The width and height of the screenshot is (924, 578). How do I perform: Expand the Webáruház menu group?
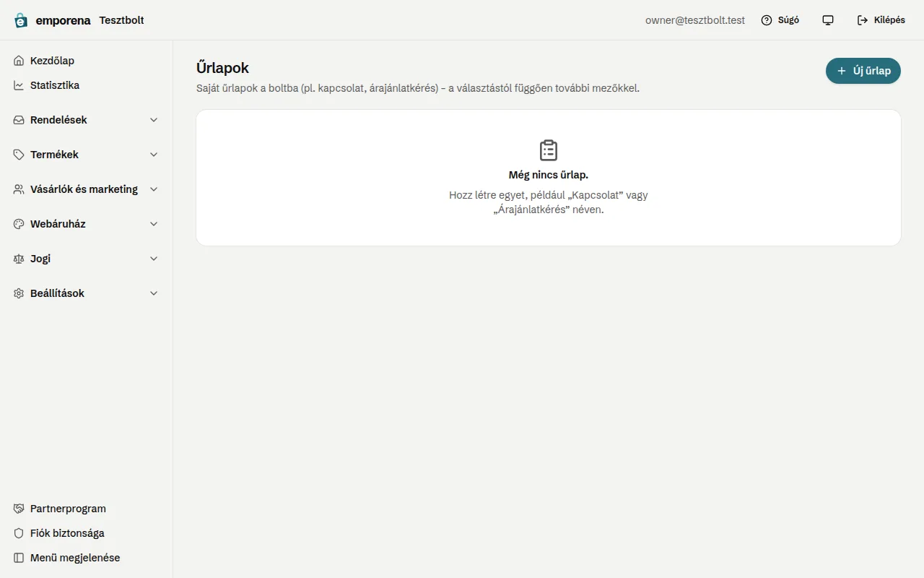point(87,224)
